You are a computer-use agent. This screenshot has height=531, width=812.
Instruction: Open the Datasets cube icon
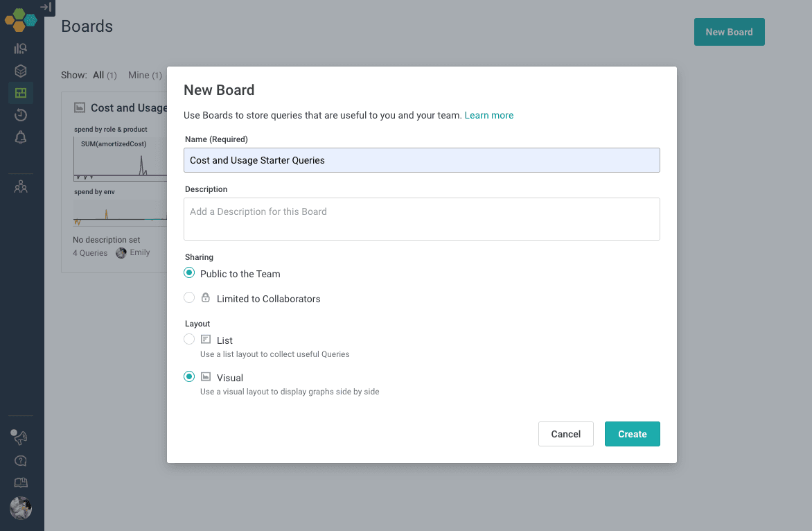[21, 71]
